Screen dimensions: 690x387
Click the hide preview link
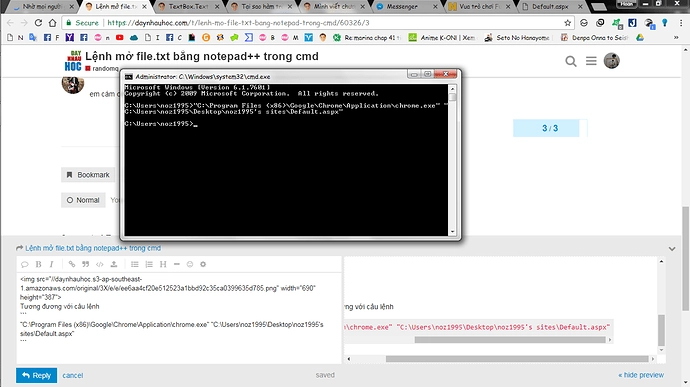(x=641, y=375)
